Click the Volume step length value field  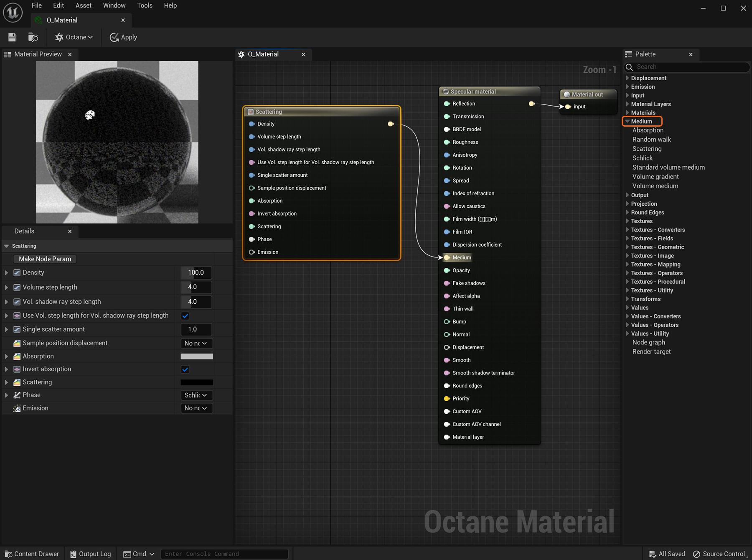click(x=196, y=287)
